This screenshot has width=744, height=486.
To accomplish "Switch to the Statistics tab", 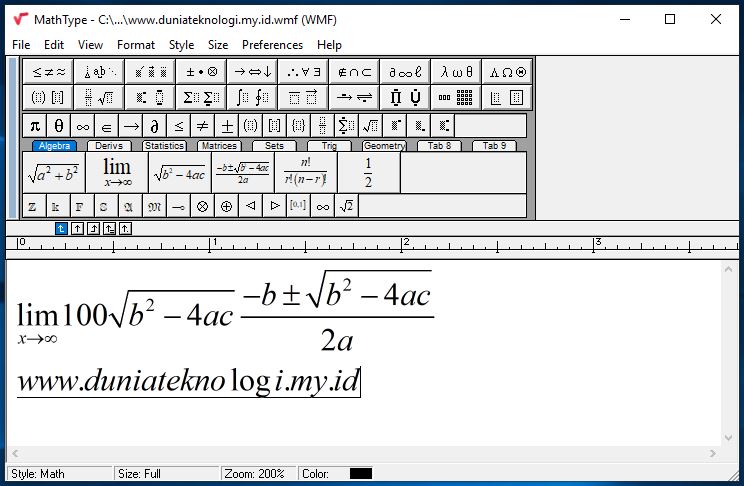I will click(164, 146).
